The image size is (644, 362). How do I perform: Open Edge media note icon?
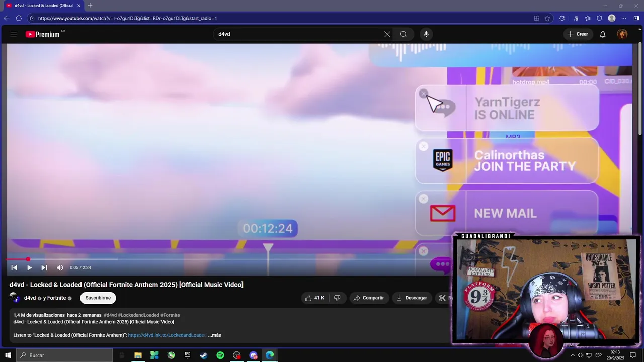(576, 18)
